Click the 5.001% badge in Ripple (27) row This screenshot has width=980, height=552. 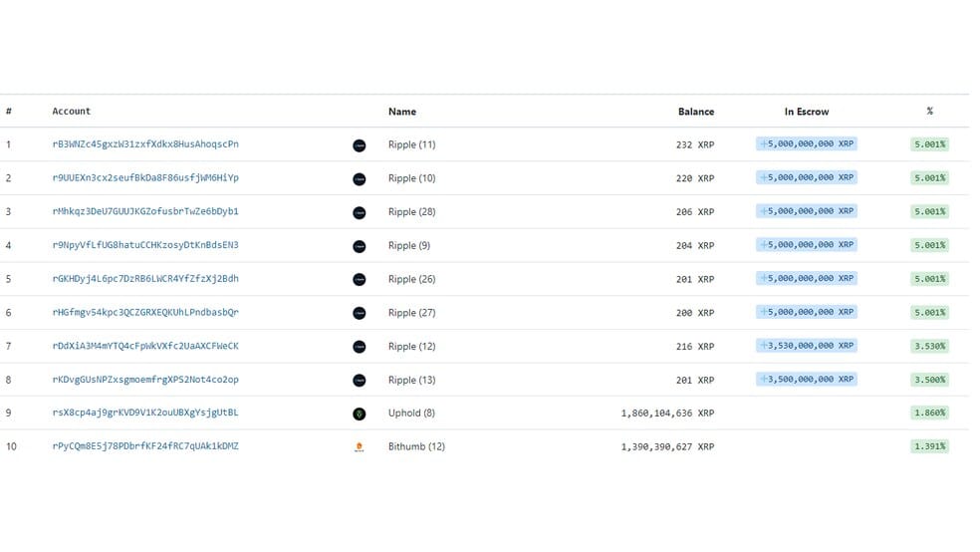[x=930, y=313]
